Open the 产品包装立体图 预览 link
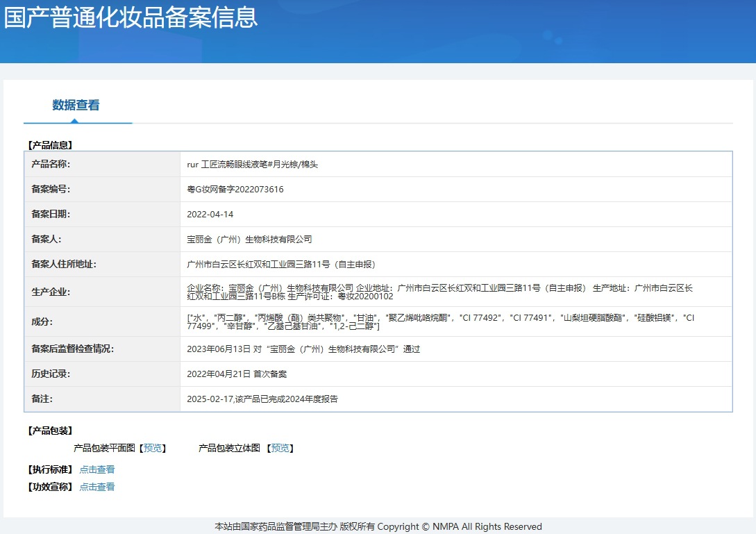Screen dimensions: 756x534 [280, 448]
